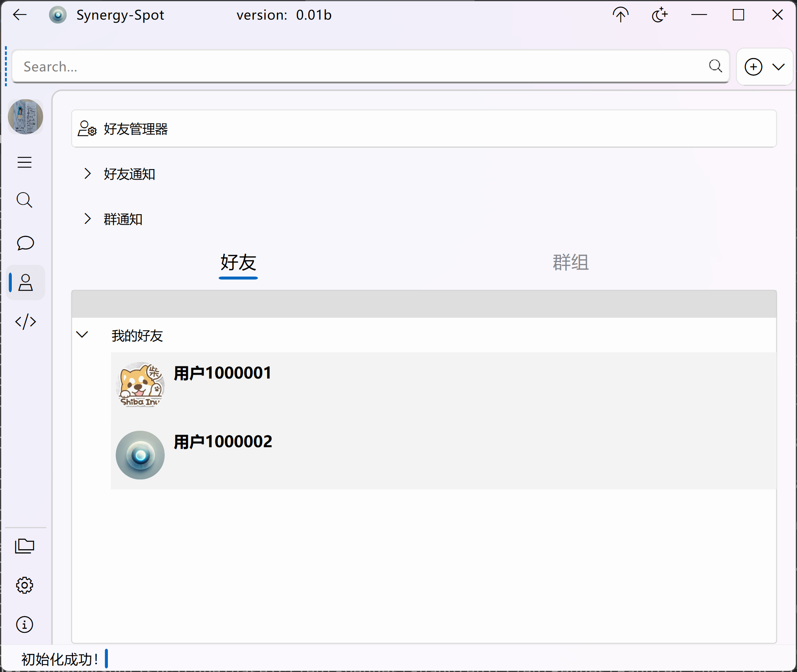This screenshot has height=672, width=797.
Task: Open the info icon at sidebar bottom
Action: point(24,625)
